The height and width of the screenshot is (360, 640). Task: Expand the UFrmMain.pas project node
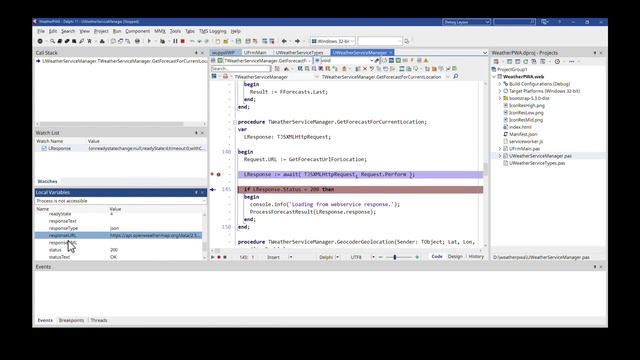point(500,149)
